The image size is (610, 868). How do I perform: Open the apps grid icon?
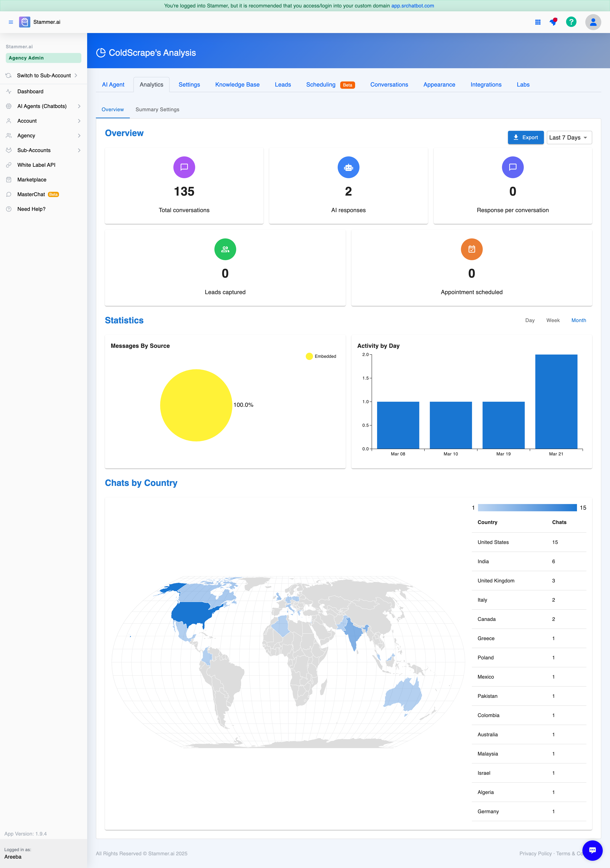pos(538,22)
